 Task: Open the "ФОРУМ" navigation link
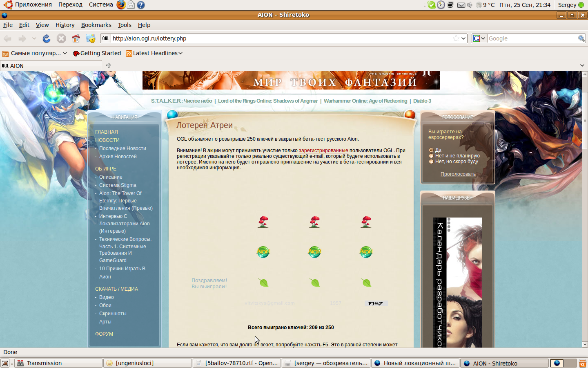pos(104,334)
